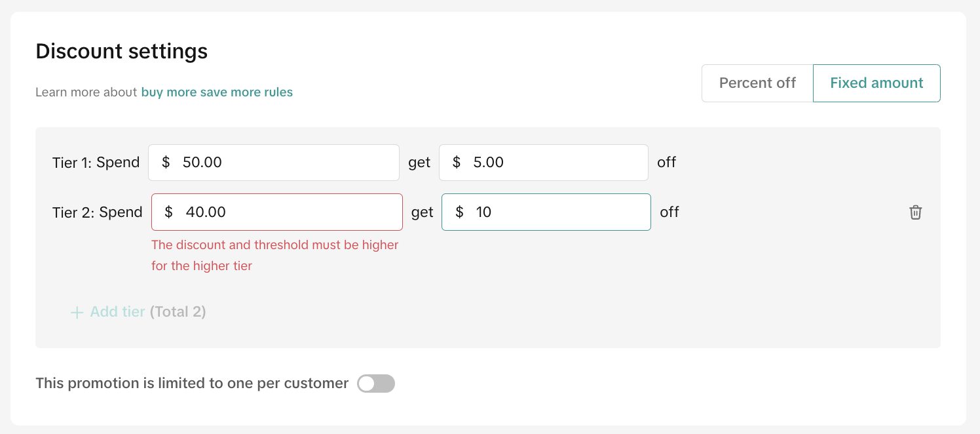Click the "Tier 1: Spend" label
Image resolution: width=980 pixels, height=434 pixels.
coord(96,163)
